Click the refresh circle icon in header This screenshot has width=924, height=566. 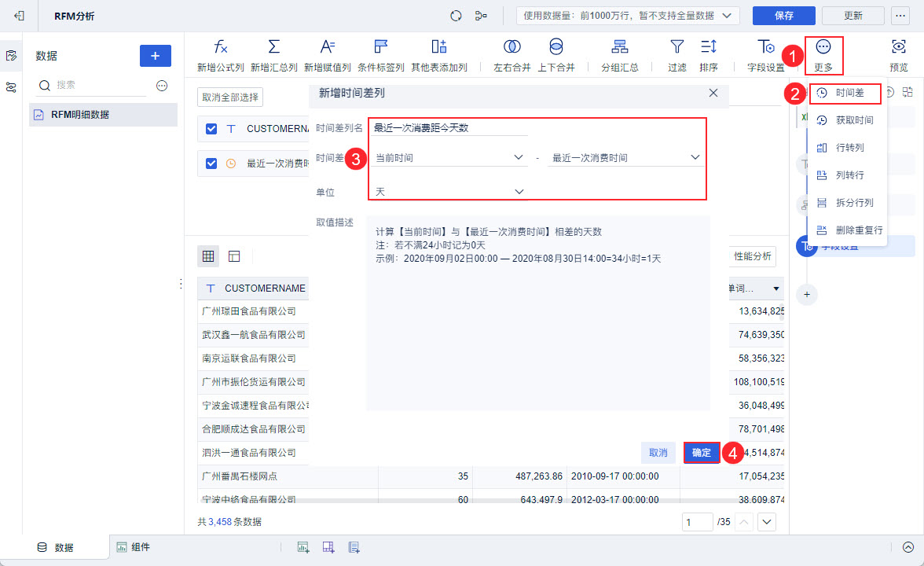(x=456, y=16)
